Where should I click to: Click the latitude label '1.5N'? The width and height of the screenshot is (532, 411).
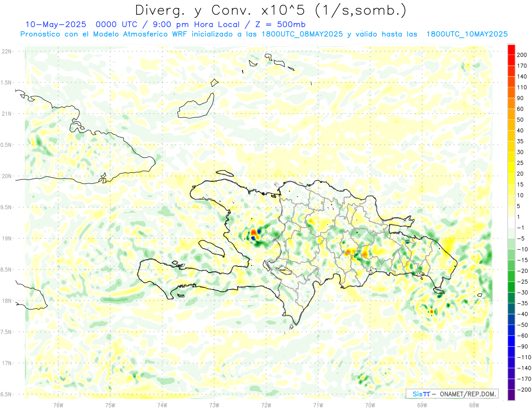point(7,82)
